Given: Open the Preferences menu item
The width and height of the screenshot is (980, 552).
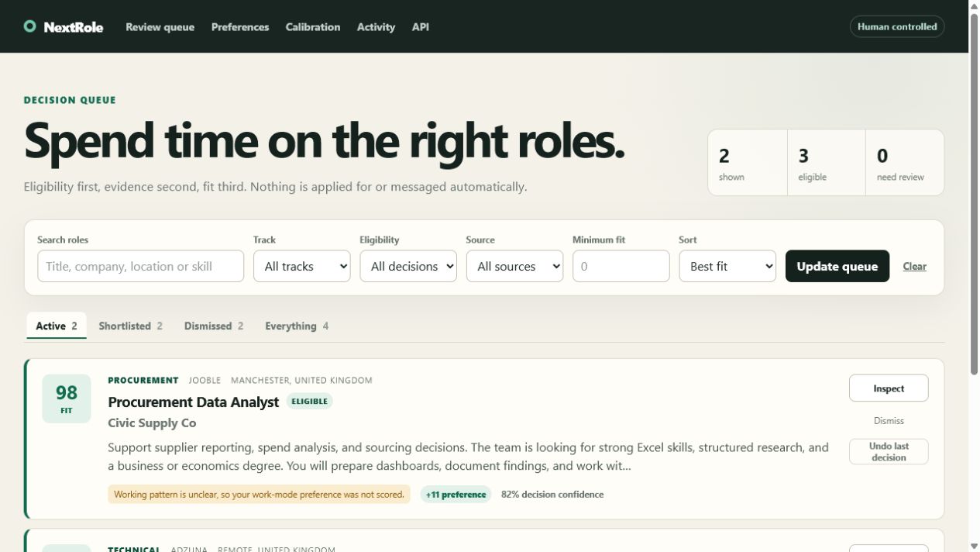Looking at the screenshot, I should (240, 26).
